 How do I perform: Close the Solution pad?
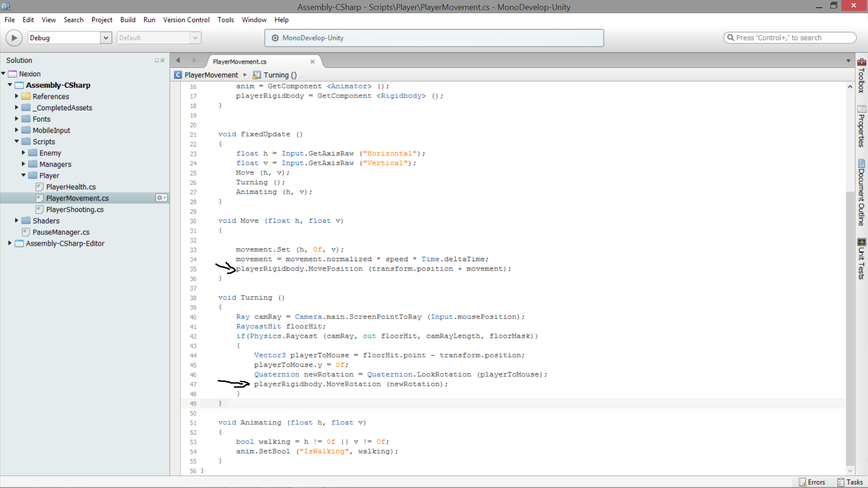pos(163,61)
